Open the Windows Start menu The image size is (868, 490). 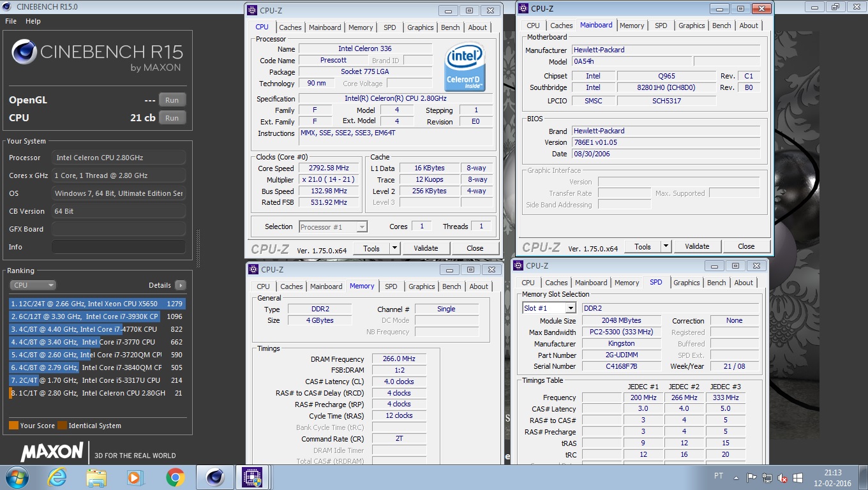[x=16, y=477]
